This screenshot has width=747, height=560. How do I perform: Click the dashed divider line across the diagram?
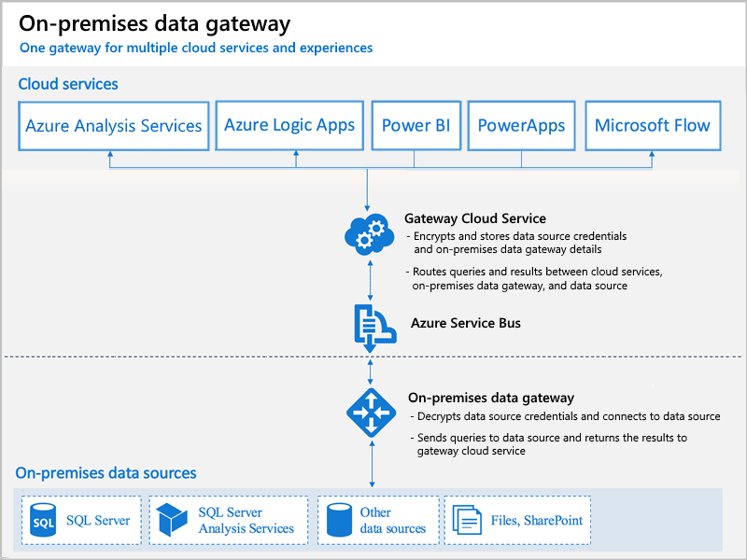(187, 356)
